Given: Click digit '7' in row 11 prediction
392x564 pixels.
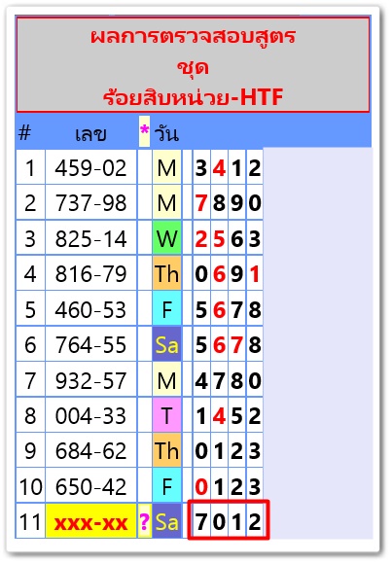Looking at the screenshot, I should pyautogui.click(x=201, y=521).
